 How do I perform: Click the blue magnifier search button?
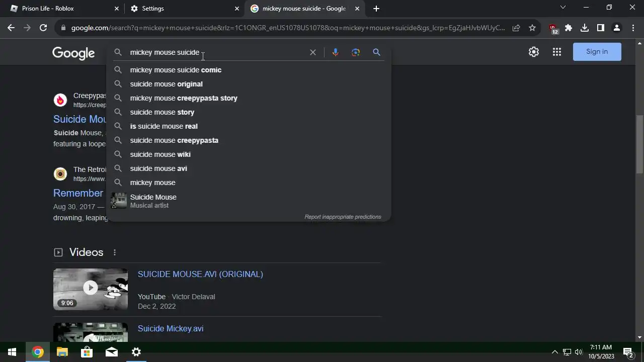coord(376,52)
